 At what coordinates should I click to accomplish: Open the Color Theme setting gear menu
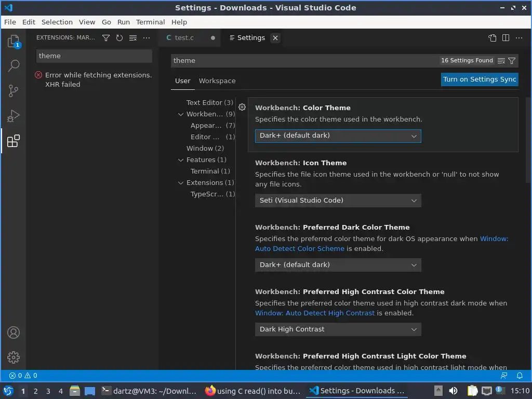[x=242, y=107]
